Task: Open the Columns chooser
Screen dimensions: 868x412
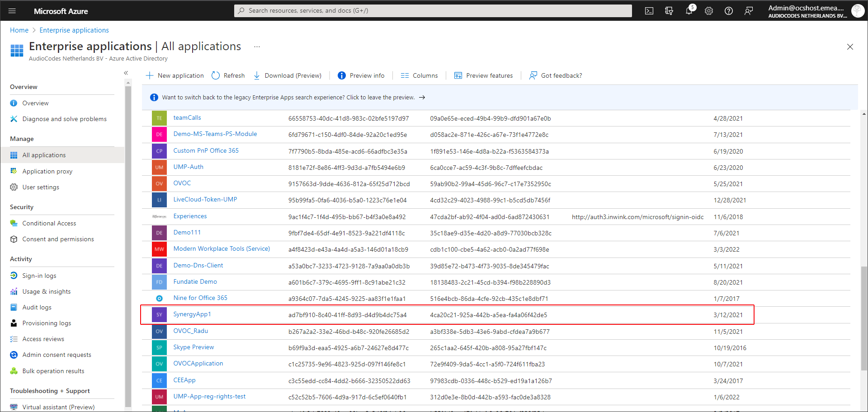Action: pyautogui.click(x=419, y=75)
